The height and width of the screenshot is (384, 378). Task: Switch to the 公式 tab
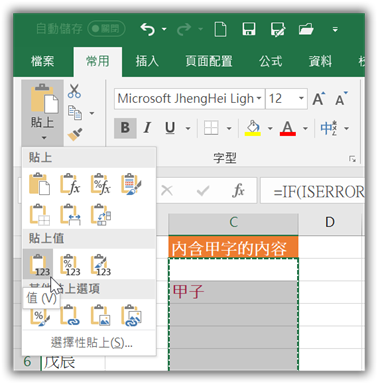tap(270, 61)
